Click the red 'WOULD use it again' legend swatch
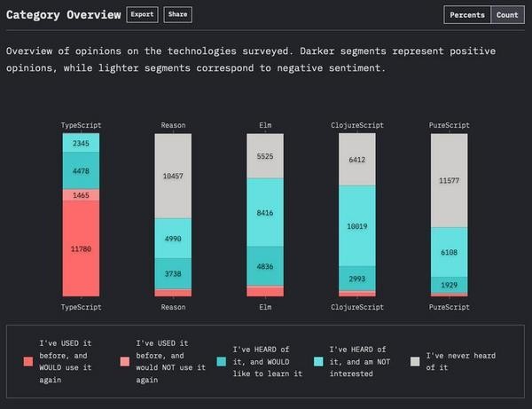The image size is (532, 409). [28, 361]
